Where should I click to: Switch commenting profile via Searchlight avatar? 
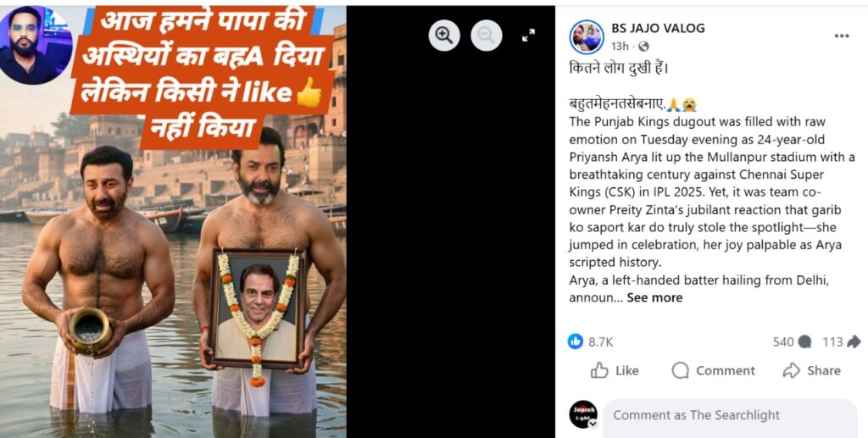583,414
